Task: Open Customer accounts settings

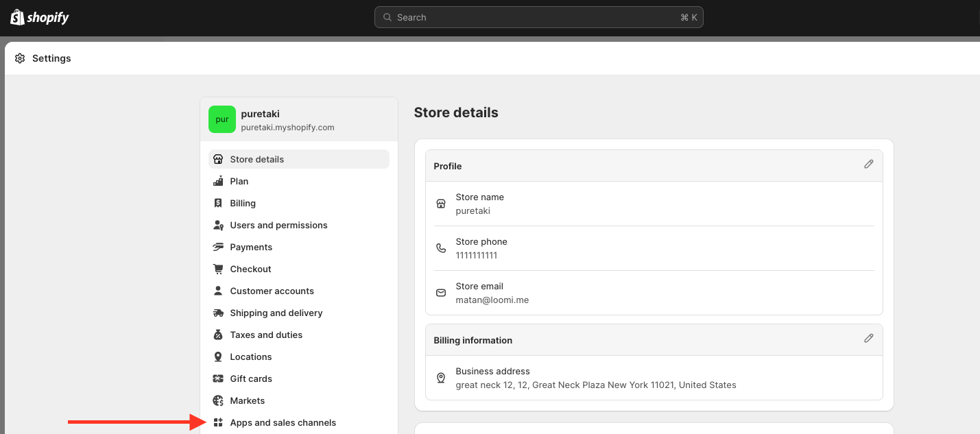Action: (299, 291)
